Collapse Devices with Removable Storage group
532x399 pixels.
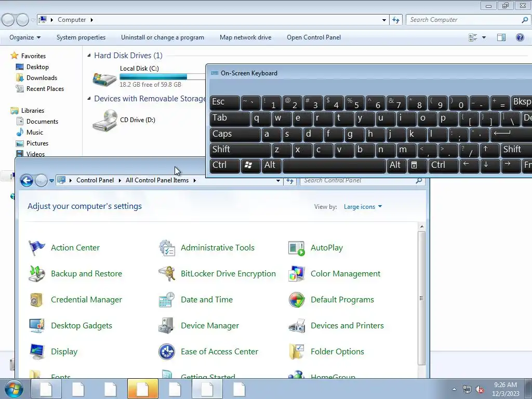89,99
